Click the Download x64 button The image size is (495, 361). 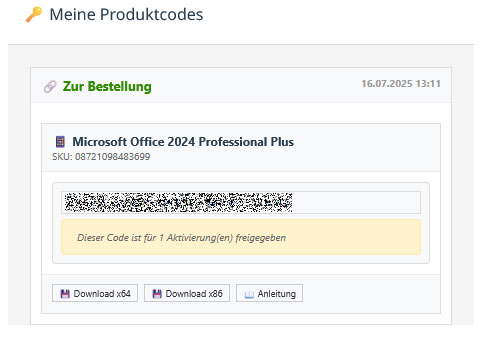pos(95,293)
